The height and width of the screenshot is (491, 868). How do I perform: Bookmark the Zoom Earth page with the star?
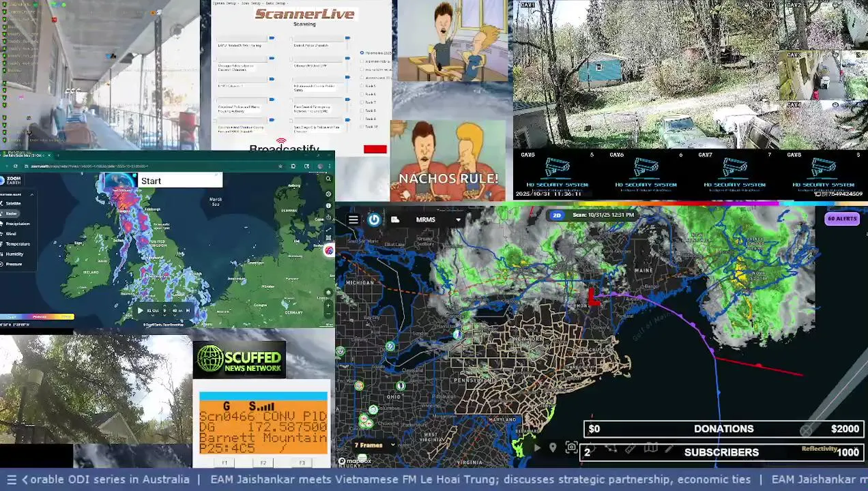tap(280, 166)
